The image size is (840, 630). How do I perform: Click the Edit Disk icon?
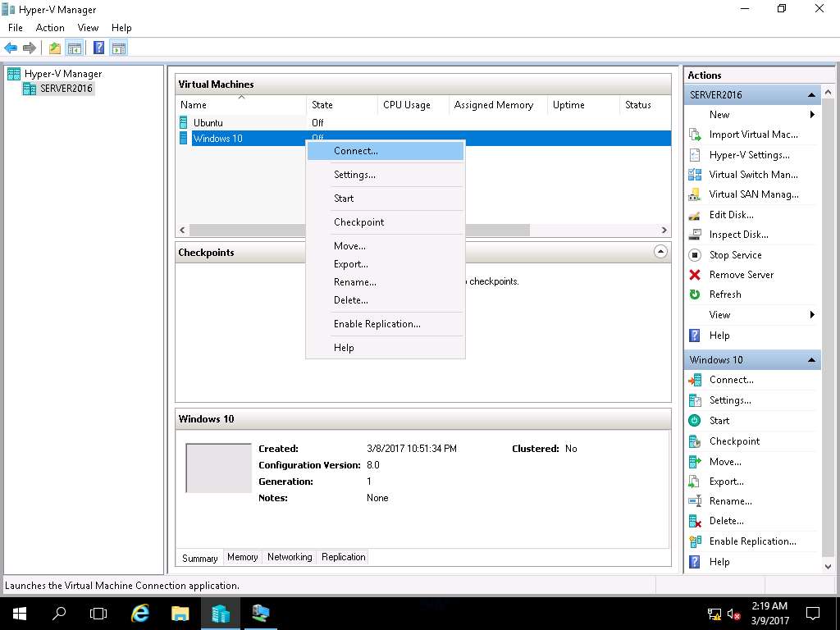(695, 215)
